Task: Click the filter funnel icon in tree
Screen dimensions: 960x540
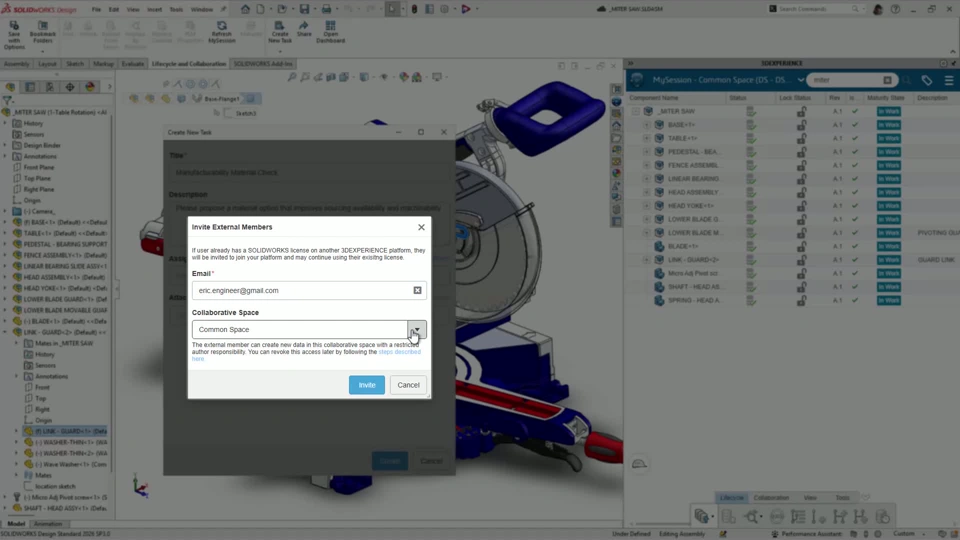Action: point(7,100)
